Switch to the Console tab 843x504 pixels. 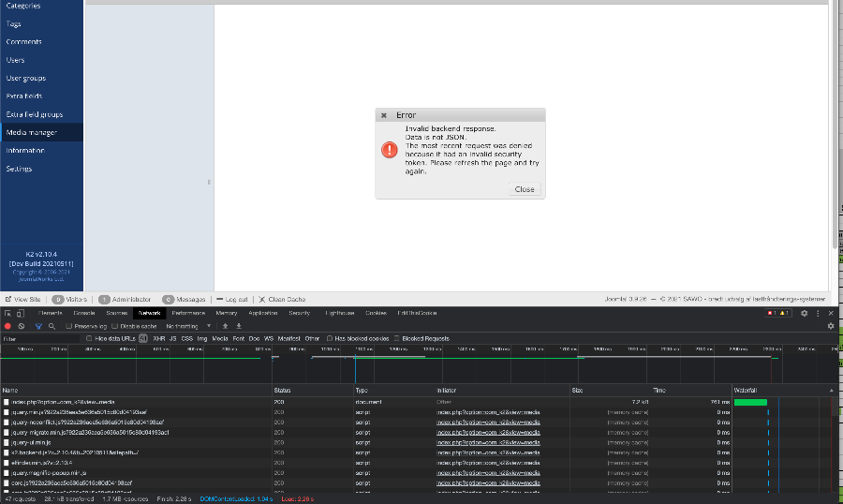click(84, 313)
